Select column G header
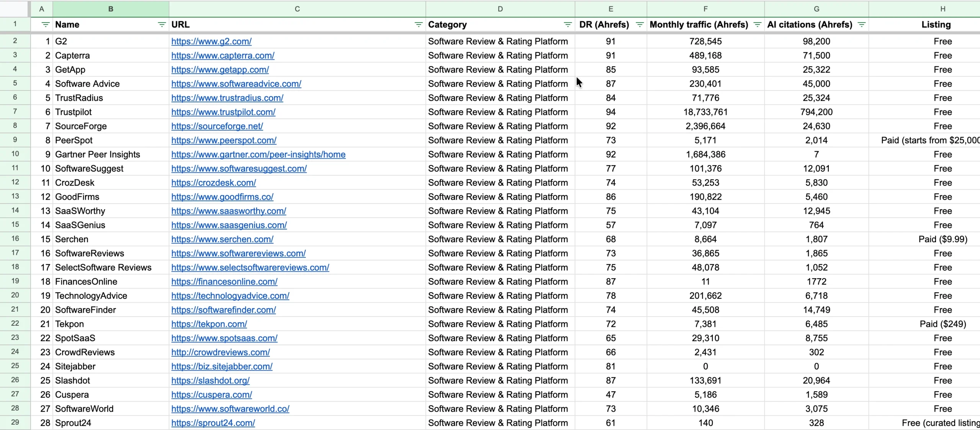The image size is (980, 430). (816, 9)
